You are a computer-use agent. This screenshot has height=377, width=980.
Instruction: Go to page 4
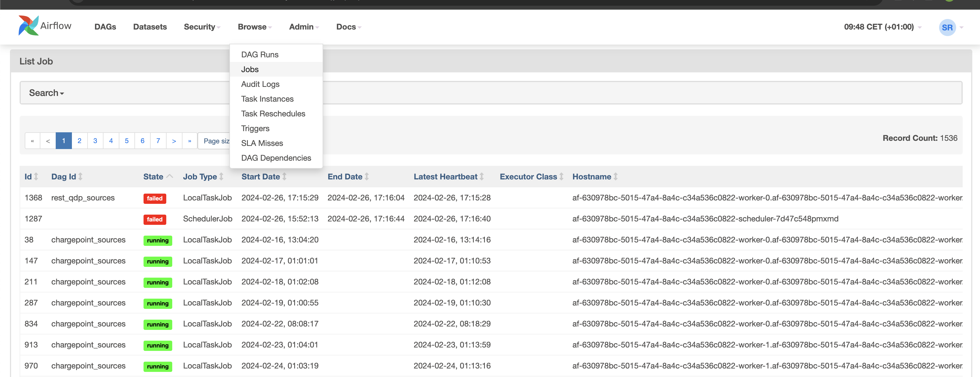click(111, 141)
